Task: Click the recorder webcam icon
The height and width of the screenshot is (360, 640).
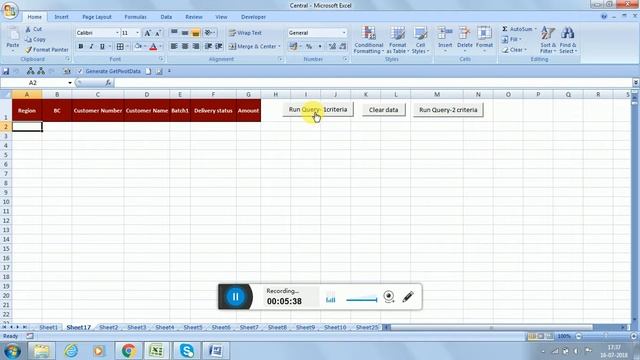Action: point(389,297)
